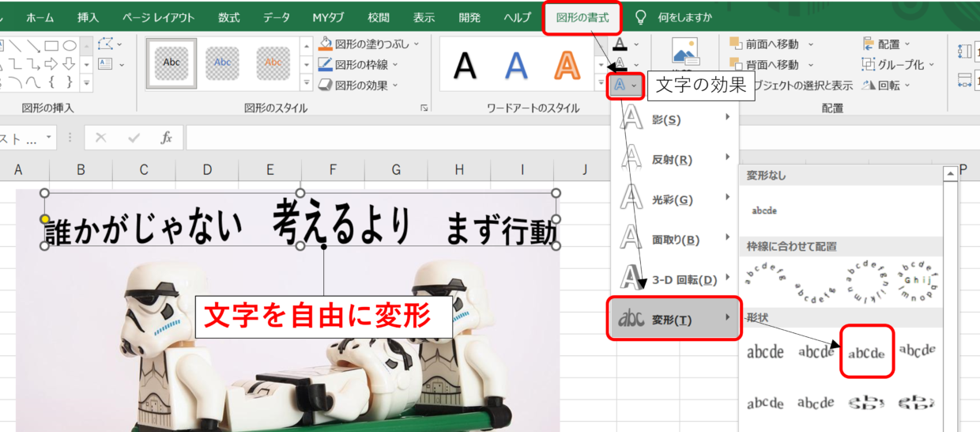
Task: Select the right block arrow shape
Action: (x=51, y=63)
